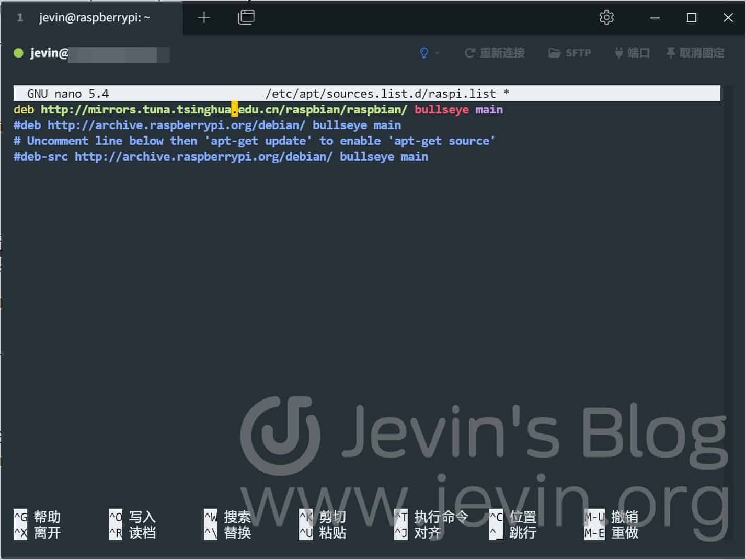Click the nano title 'GNU nano 5.4'
The width and height of the screenshot is (746, 560).
(x=68, y=94)
